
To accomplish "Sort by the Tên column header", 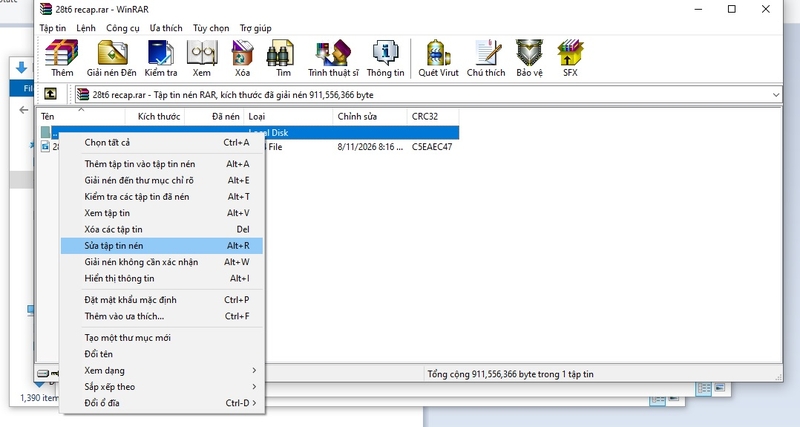I will click(81, 116).
